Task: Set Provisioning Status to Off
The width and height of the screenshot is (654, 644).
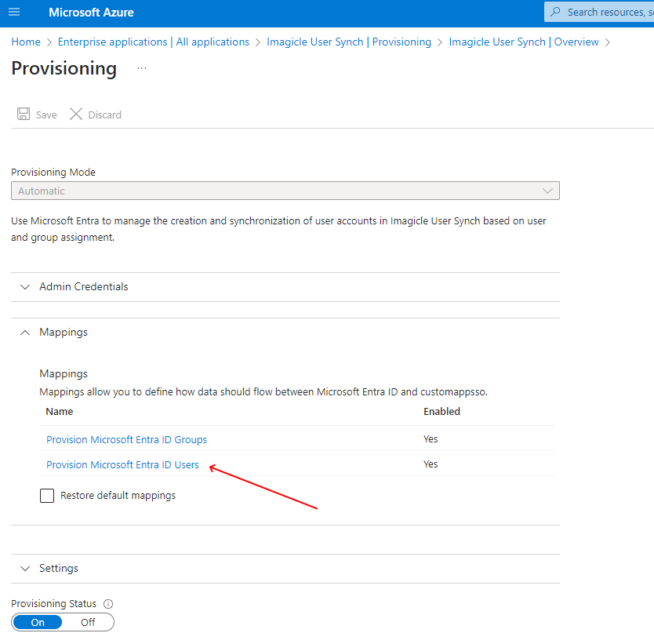Action: pos(88,622)
